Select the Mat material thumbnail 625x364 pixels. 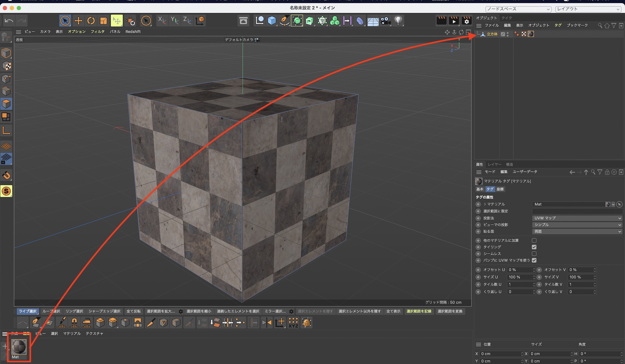(x=19, y=347)
